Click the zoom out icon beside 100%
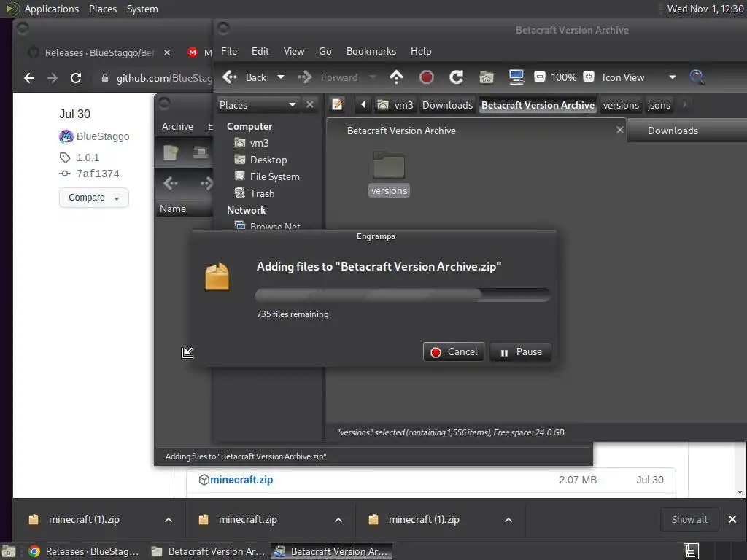This screenshot has height=560, width=747. [x=539, y=77]
